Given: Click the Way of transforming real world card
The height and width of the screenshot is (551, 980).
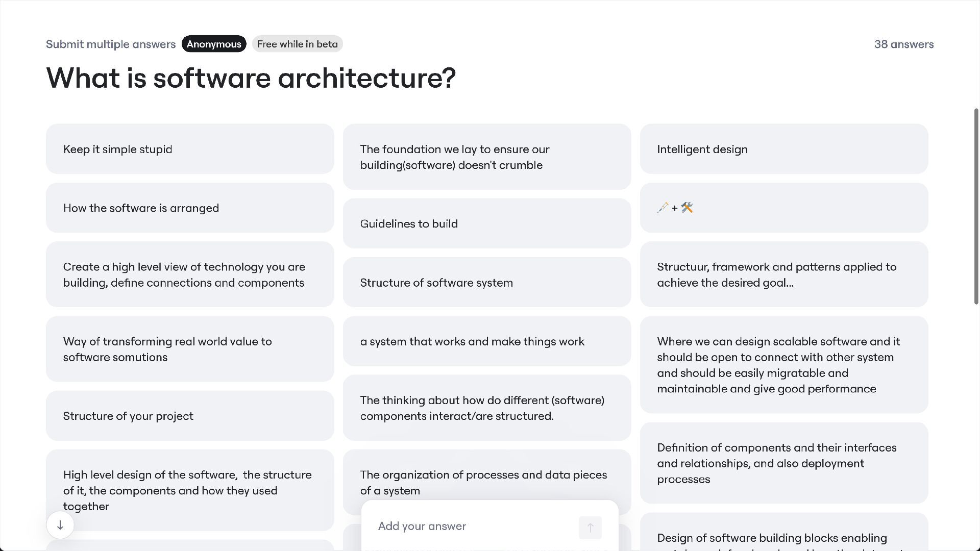Looking at the screenshot, I should [190, 349].
